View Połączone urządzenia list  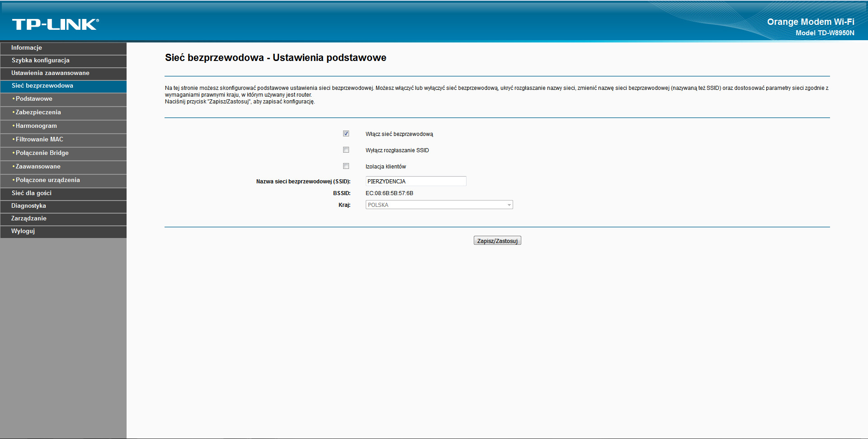(x=63, y=180)
